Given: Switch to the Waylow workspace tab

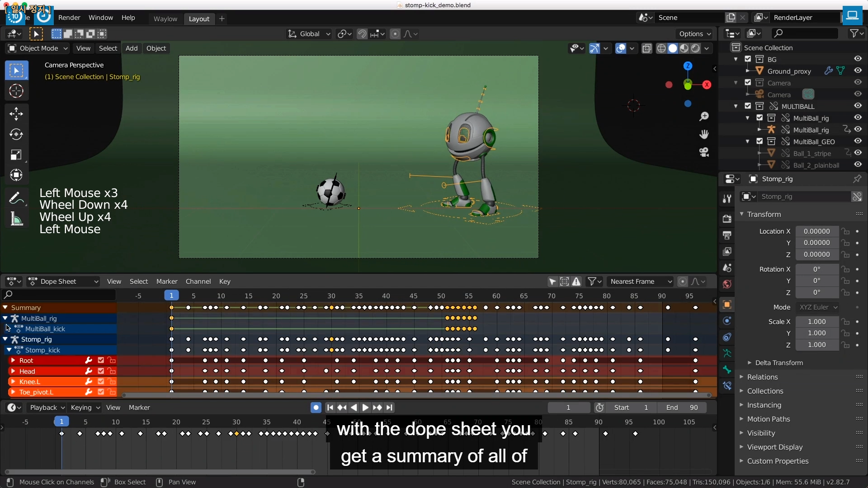Looking at the screenshot, I should click(x=165, y=19).
